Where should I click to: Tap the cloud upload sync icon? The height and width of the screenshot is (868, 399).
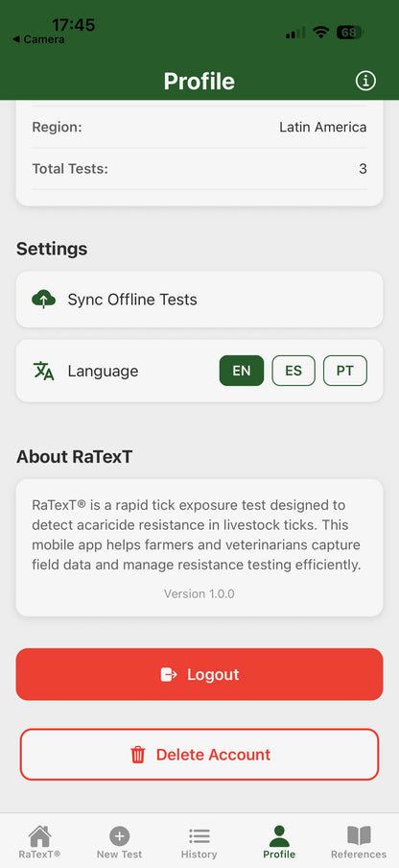tap(44, 300)
